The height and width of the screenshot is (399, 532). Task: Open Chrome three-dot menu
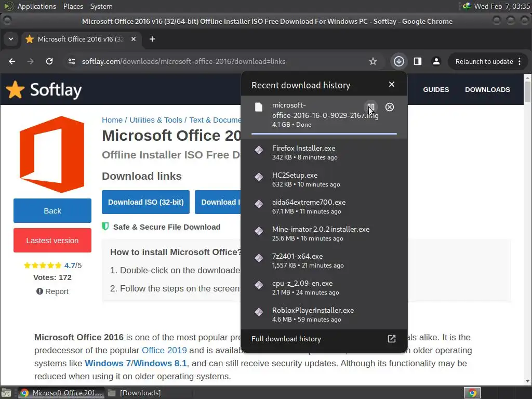coord(520,61)
